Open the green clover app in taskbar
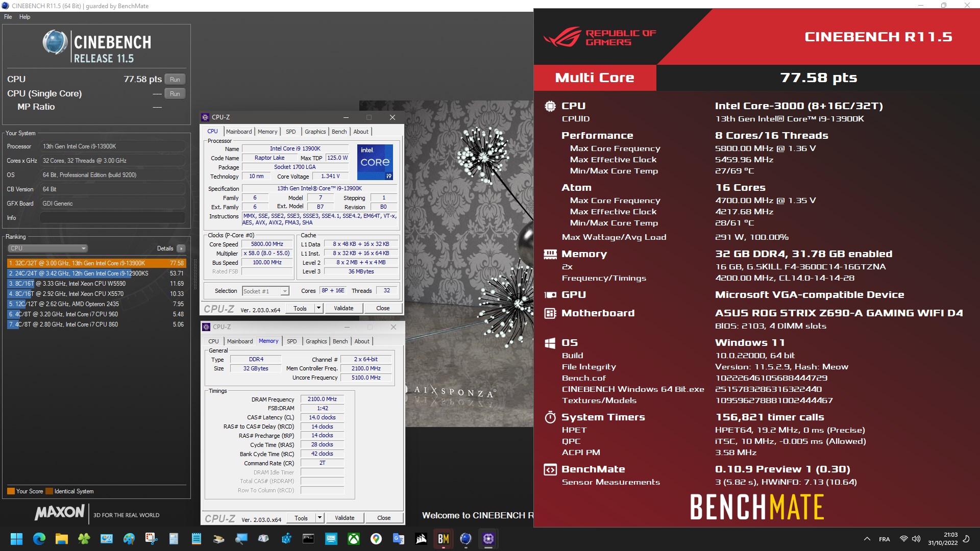This screenshot has height=551, width=980. point(84,539)
